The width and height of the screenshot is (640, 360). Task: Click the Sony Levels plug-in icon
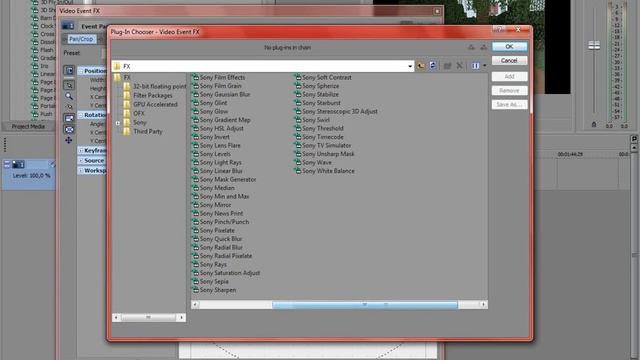pos(196,154)
